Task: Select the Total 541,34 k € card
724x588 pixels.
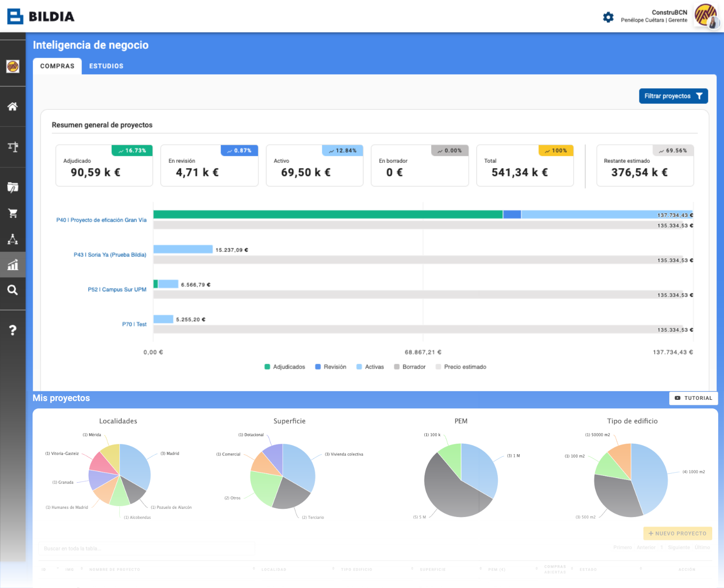Action: [525, 166]
